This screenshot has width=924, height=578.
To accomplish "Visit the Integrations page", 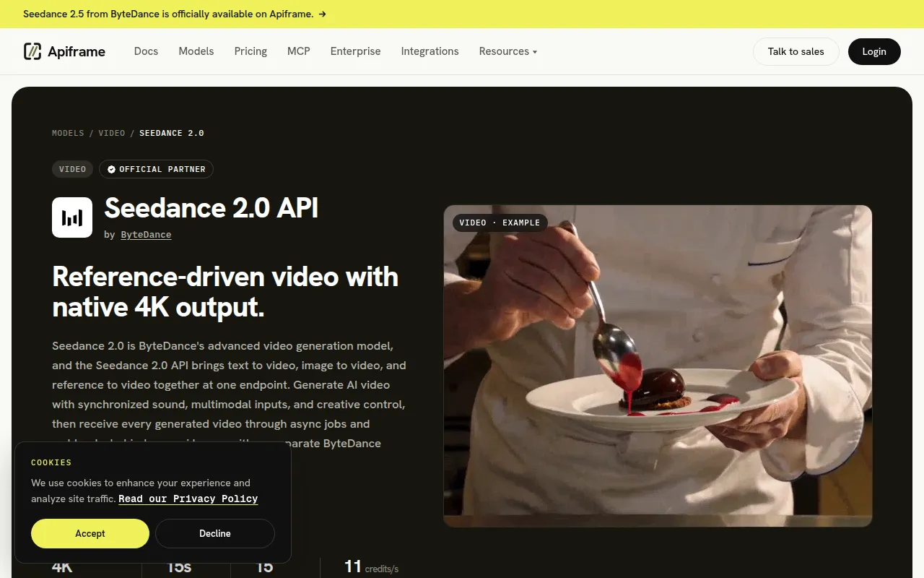I will point(430,51).
